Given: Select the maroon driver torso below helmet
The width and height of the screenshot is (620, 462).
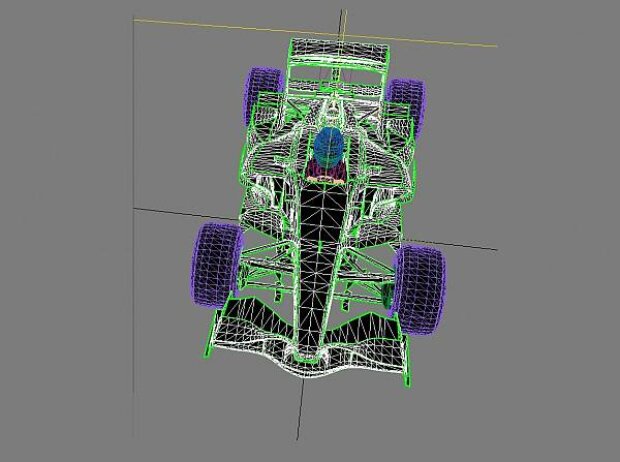Looking at the screenshot, I should 327,172.
